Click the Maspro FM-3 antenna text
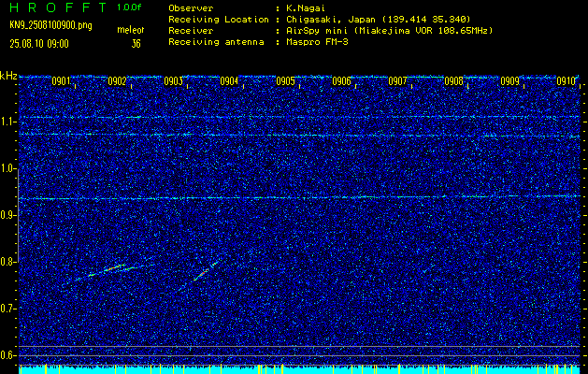 pyautogui.click(x=317, y=42)
